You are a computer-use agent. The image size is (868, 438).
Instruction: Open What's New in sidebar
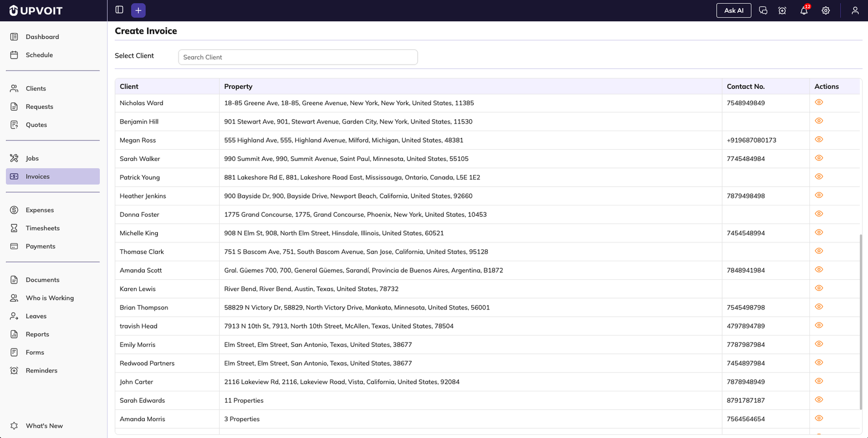click(x=53, y=426)
